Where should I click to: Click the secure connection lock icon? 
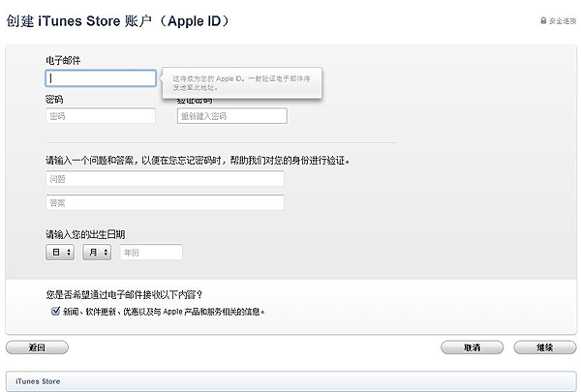pyautogui.click(x=543, y=20)
